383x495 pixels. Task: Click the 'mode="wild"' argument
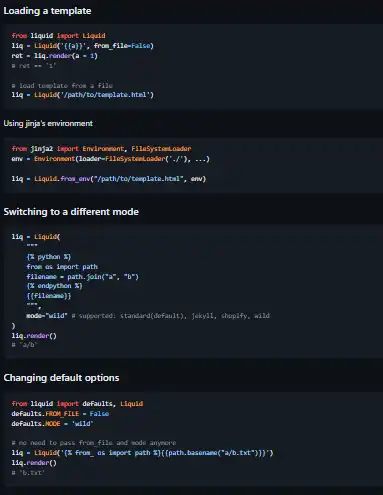click(47, 316)
